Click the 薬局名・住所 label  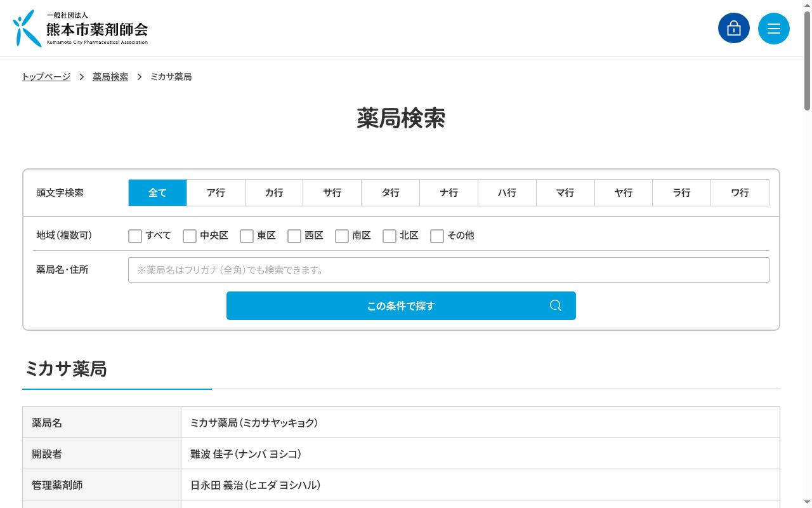[x=62, y=270]
